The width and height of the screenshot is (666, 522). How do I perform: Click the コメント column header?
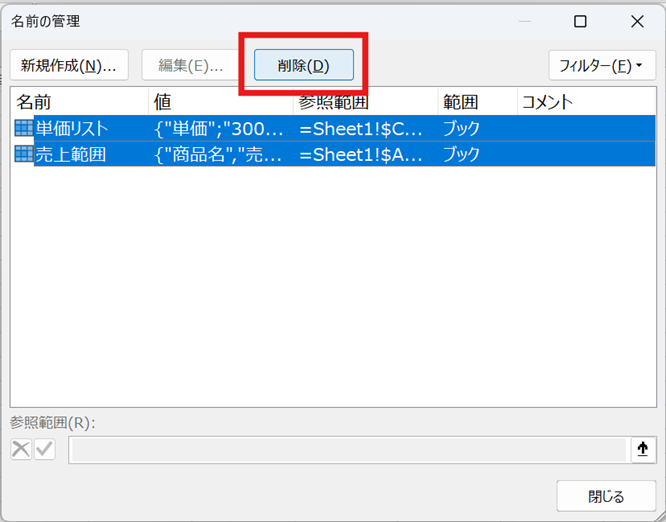coord(585,102)
